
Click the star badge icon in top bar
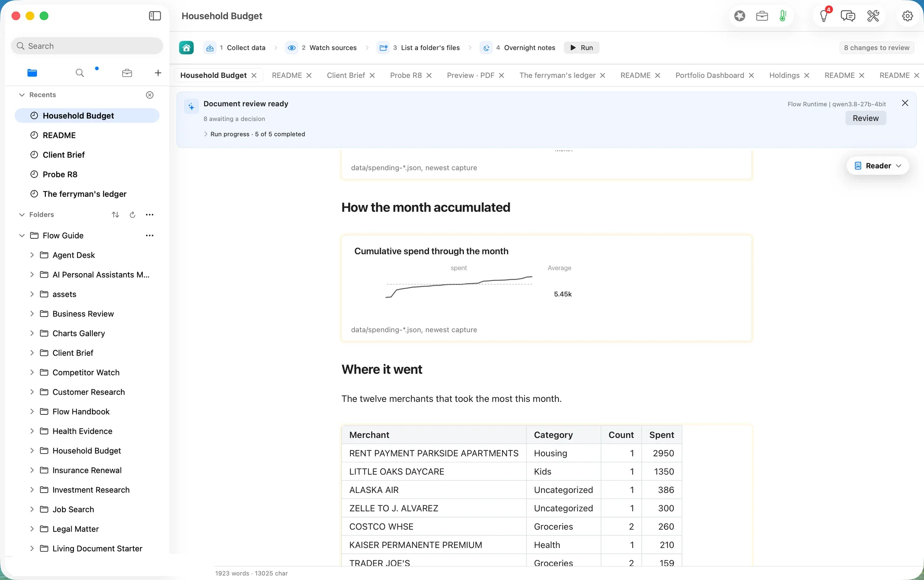[x=740, y=16]
